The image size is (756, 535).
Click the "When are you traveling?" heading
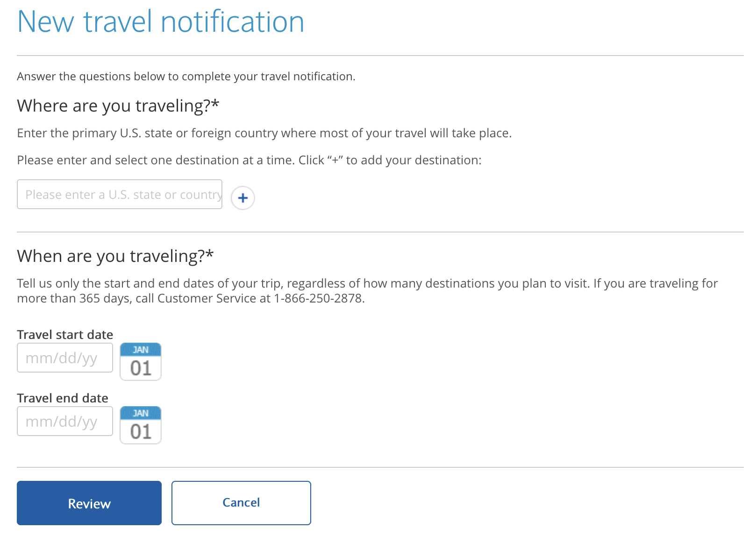[x=111, y=256]
